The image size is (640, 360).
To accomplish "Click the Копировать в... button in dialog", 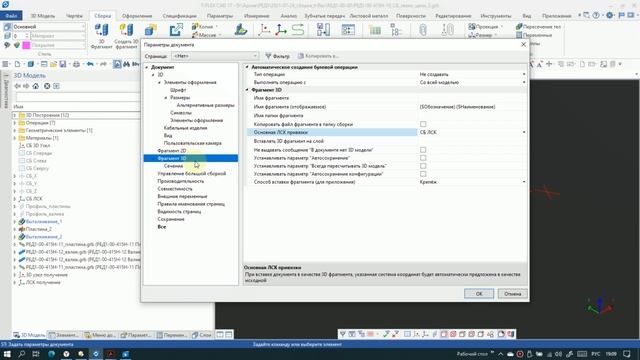I will pyautogui.click(x=318, y=56).
